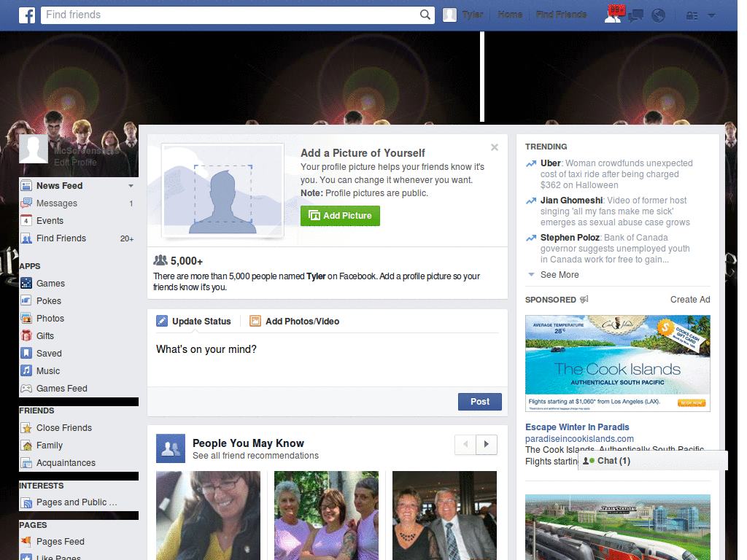Viewport: 747px width, 560px height.
Task: Click the Saved bookmark icon
Action: pyautogui.click(x=27, y=354)
